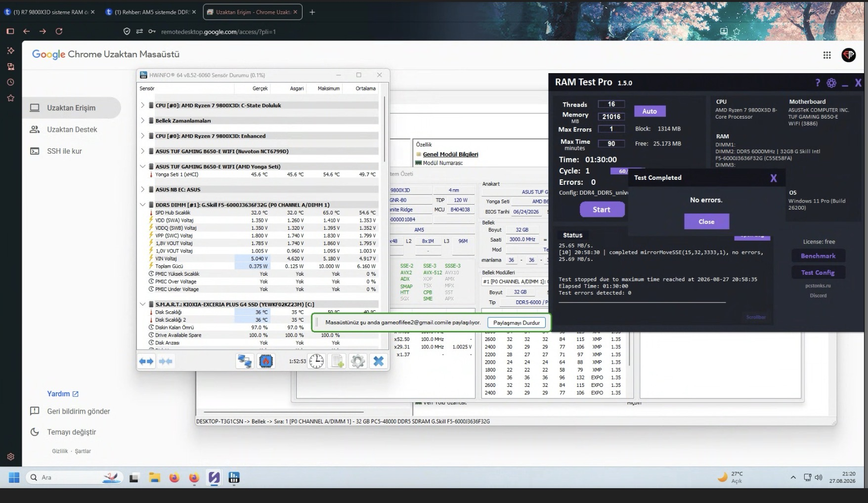Open the Discord link in RAM Test Pro
868x503 pixels.
(818, 295)
